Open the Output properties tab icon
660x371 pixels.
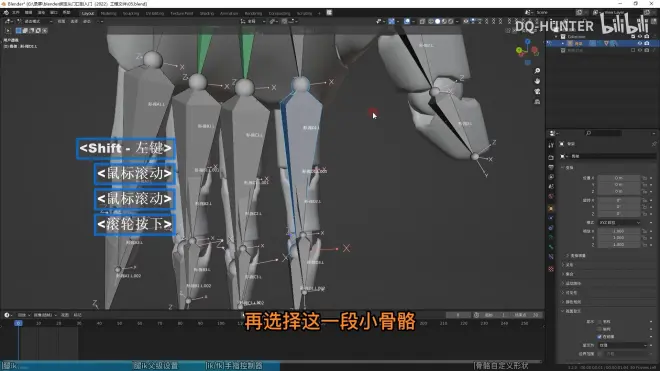click(551, 167)
